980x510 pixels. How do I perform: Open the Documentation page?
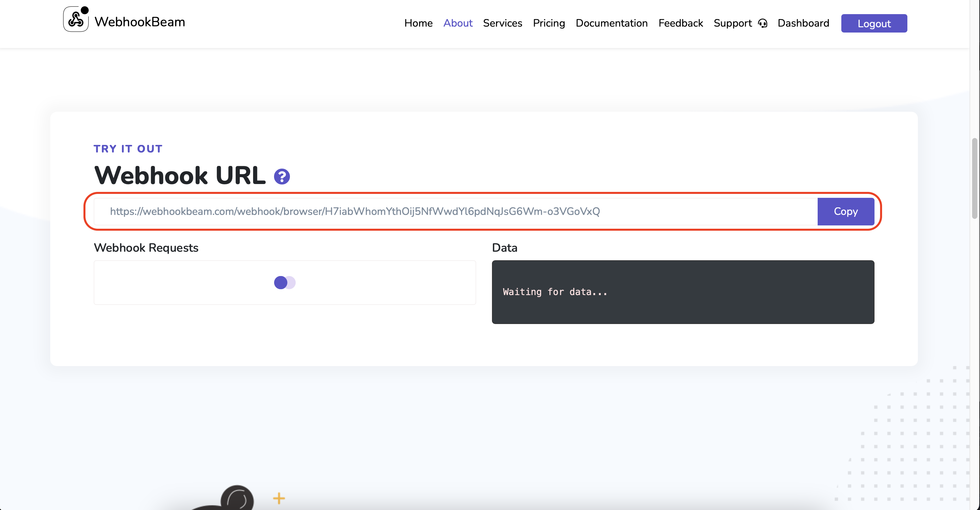(x=611, y=23)
